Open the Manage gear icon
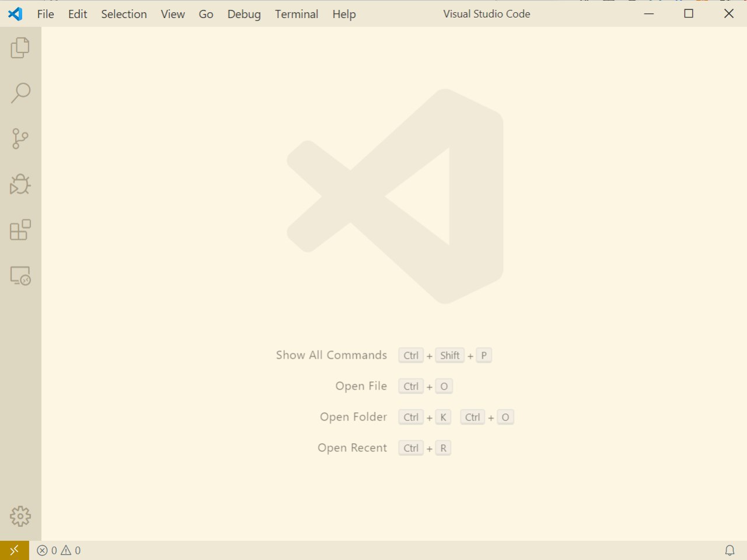 click(x=20, y=516)
